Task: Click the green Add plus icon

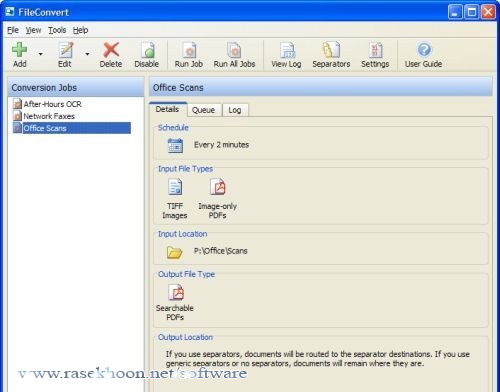Action: point(19,50)
